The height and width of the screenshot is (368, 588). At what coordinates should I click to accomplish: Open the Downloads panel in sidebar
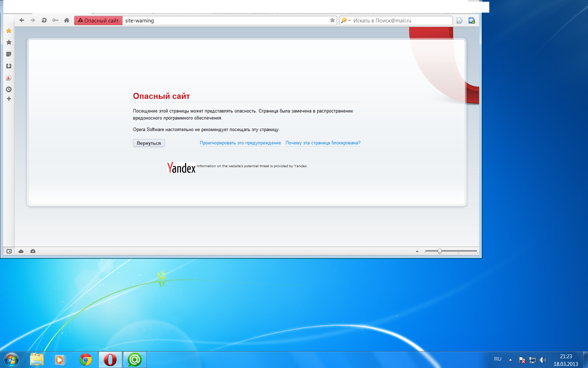tap(9, 66)
